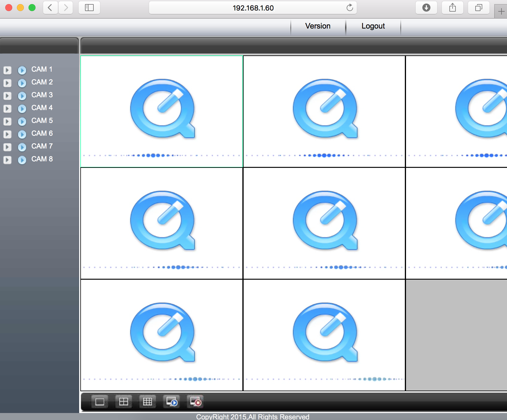Click the blue round play icon beside CAM 4
This screenshot has height=420, width=507.
(22, 109)
